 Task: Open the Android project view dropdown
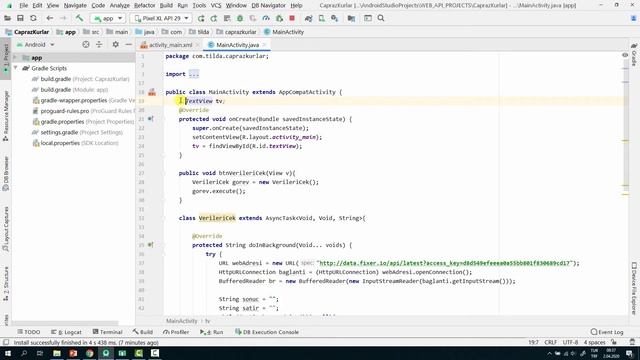pyautogui.click(x=36, y=44)
